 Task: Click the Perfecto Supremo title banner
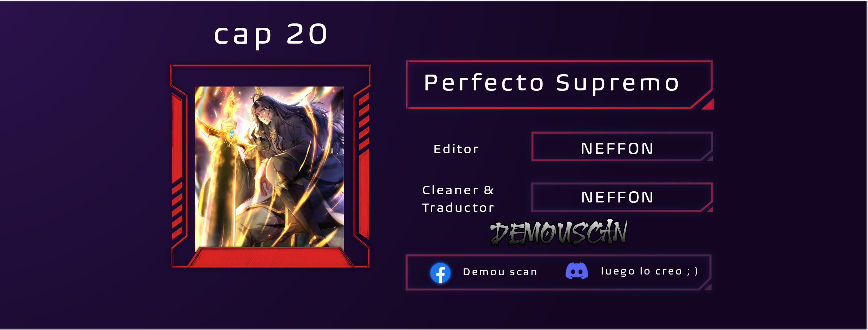pos(559,85)
